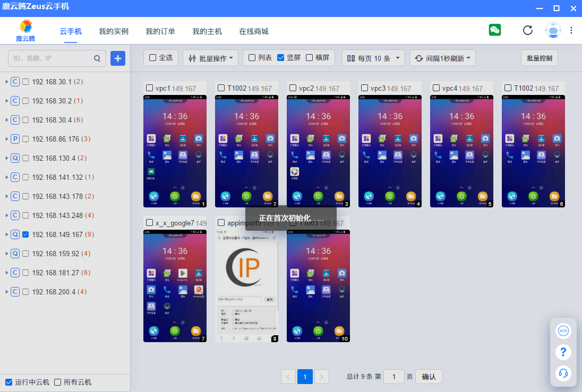Click the refresh icon in header
The width and height of the screenshot is (582, 392).
tap(527, 30)
